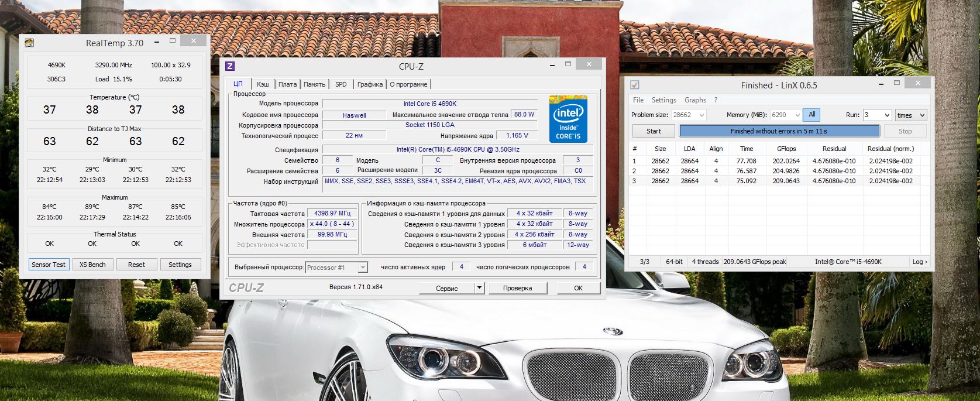Click the 3290.00 MHz value in RealTemp
980x401 pixels.
[114, 65]
